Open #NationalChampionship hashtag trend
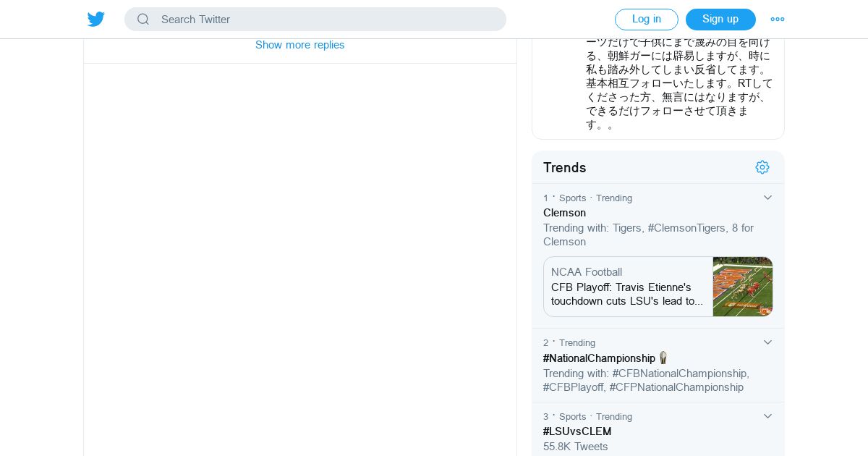Image resolution: width=868 pixels, height=456 pixels. pos(599,358)
